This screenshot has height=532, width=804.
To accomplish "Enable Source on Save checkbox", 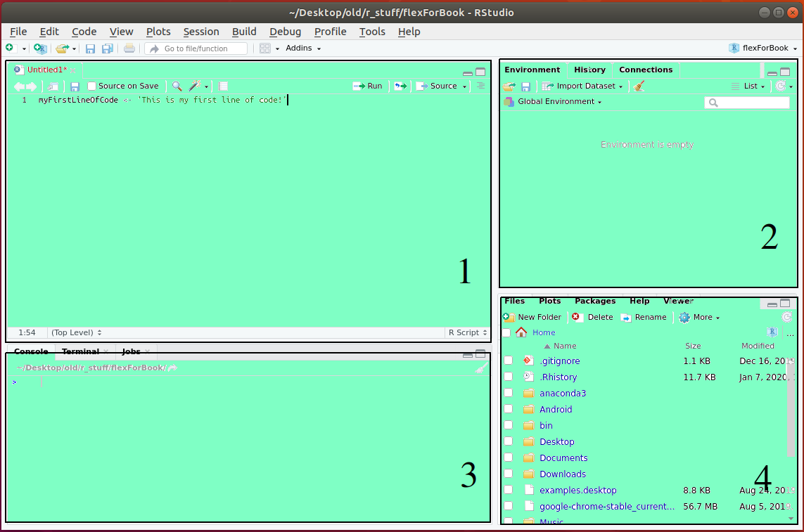I will (92, 86).
